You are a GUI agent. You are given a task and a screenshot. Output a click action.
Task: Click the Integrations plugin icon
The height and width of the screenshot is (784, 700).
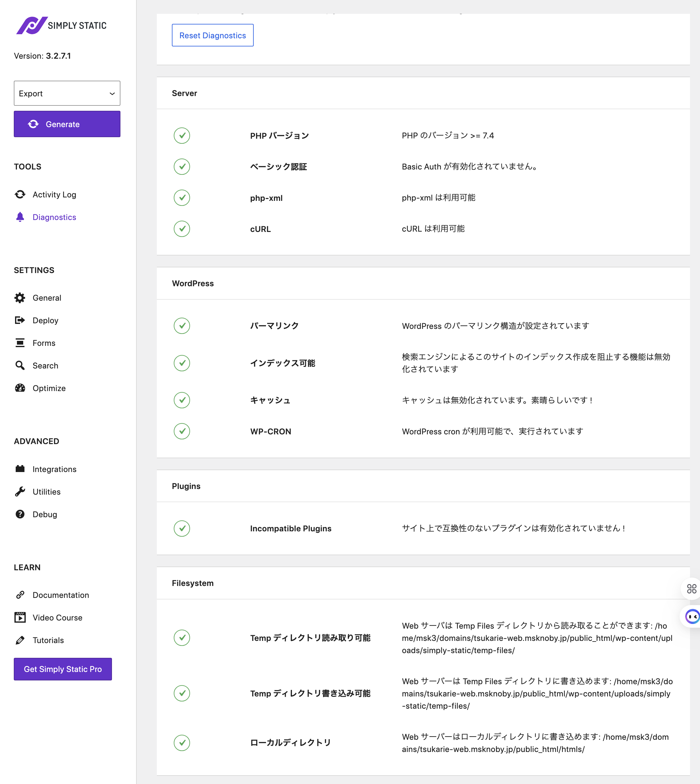click(x=20, y=469)
